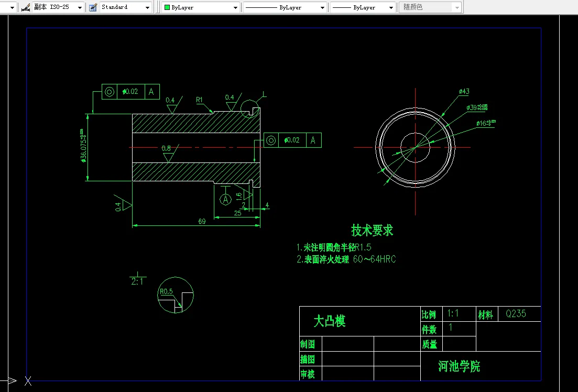Select the 1.6 surface roughness value

coord(239,196)
